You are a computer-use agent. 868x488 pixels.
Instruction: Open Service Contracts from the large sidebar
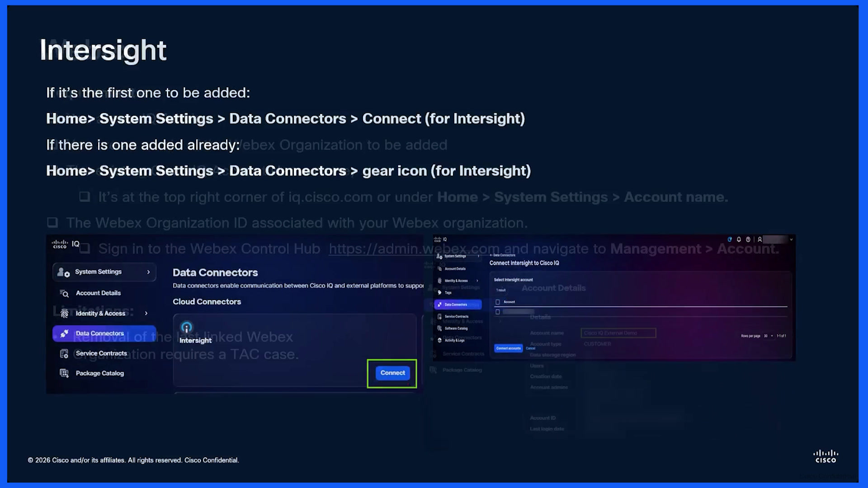click(x=101, y=353)
